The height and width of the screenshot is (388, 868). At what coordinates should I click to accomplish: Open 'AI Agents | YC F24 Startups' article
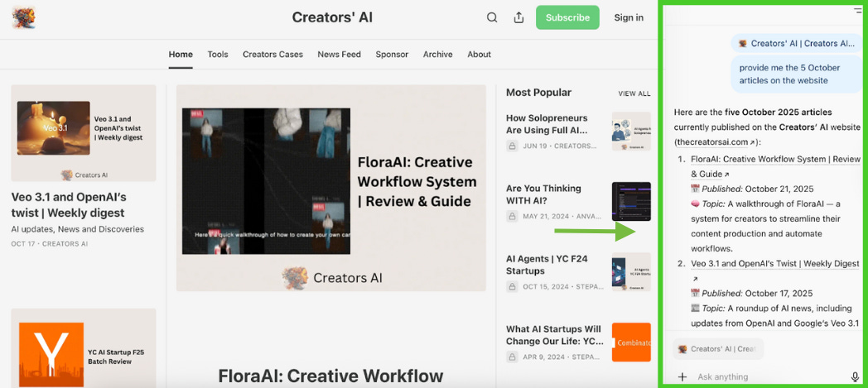[547, 265]
